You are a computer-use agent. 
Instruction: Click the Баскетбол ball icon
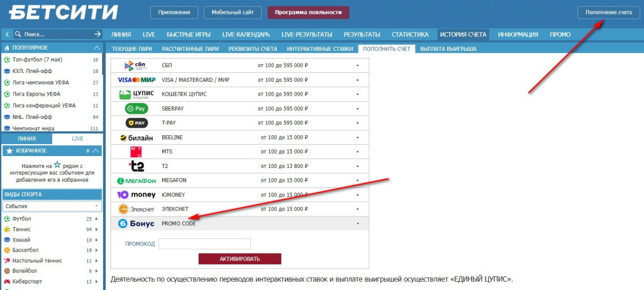click(x=7, y=250)
